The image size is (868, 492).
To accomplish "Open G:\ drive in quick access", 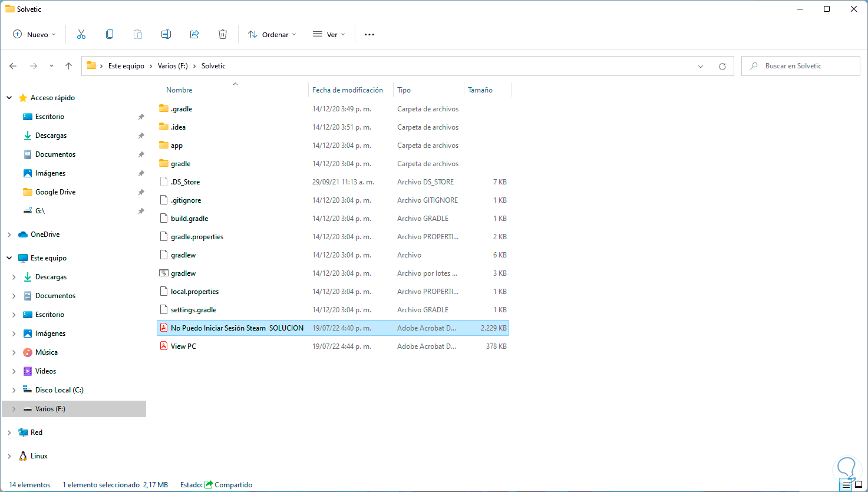I will (40, 211).
